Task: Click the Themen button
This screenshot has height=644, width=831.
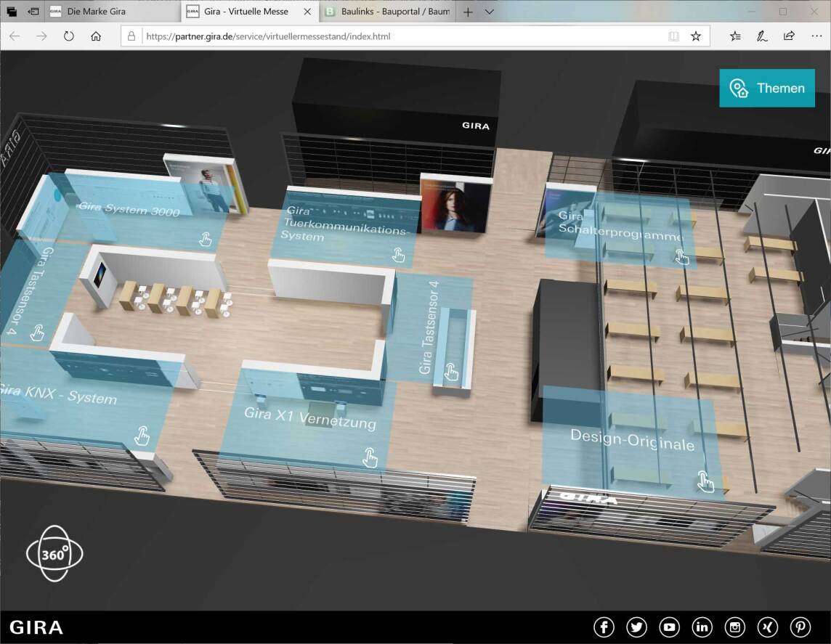Action: click(x=767, y=88)
